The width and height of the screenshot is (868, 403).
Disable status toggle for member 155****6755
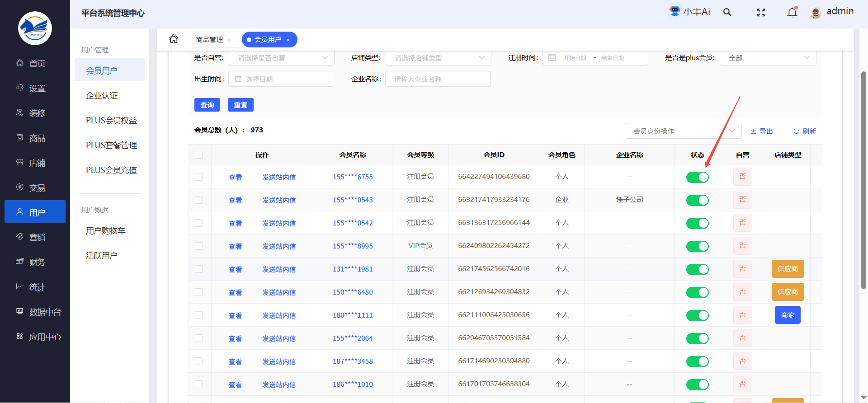[697, 177]
